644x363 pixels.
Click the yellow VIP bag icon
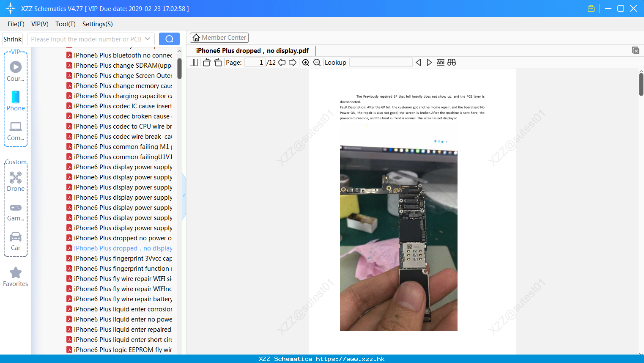591,8
